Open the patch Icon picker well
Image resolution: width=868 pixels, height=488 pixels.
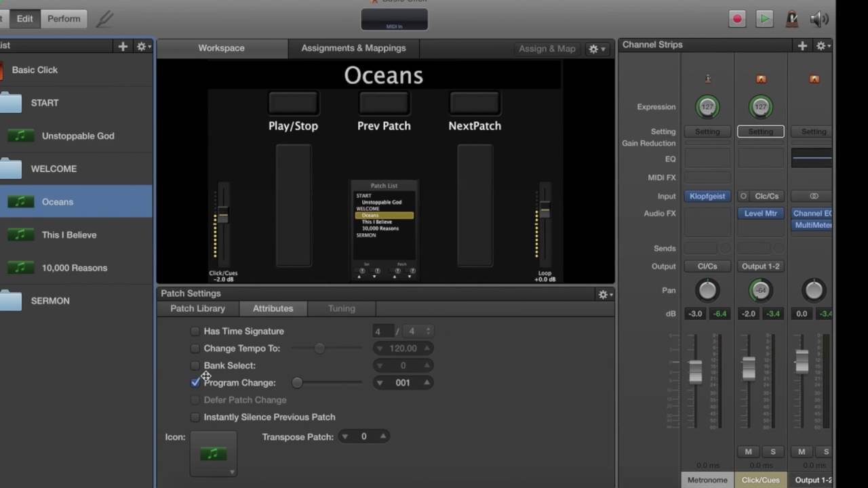(214, 454)
